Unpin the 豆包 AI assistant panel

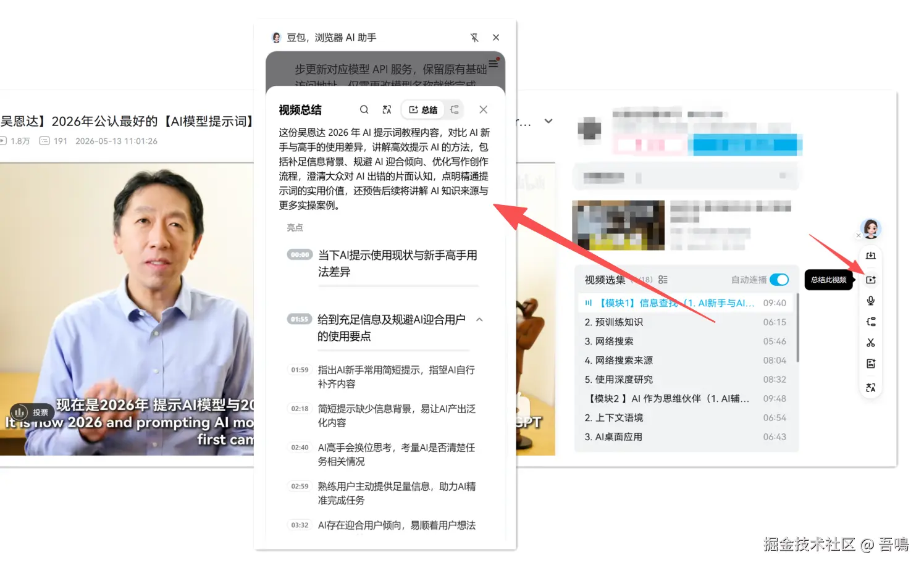[x=474, y=38]
